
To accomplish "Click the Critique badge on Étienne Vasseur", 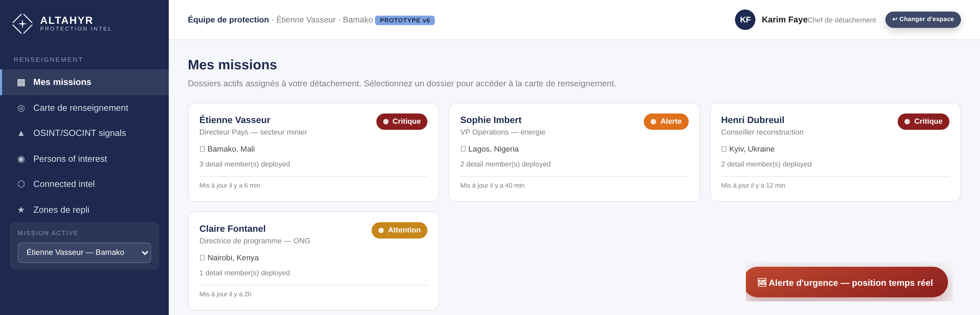I will pos(402,122).
